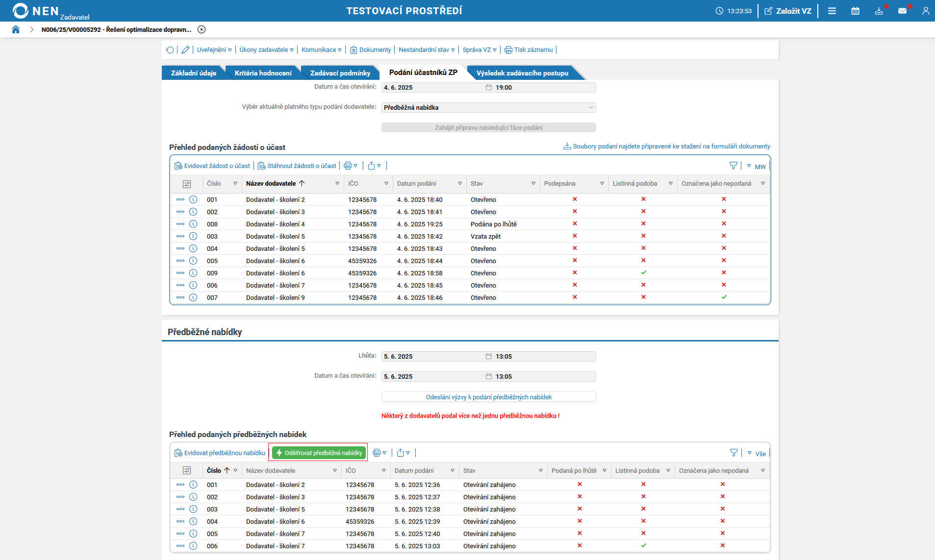This screenshot has height=560, width=935.
Task: Open Vše view selector in nabídky table
Action: pos(757,454)
